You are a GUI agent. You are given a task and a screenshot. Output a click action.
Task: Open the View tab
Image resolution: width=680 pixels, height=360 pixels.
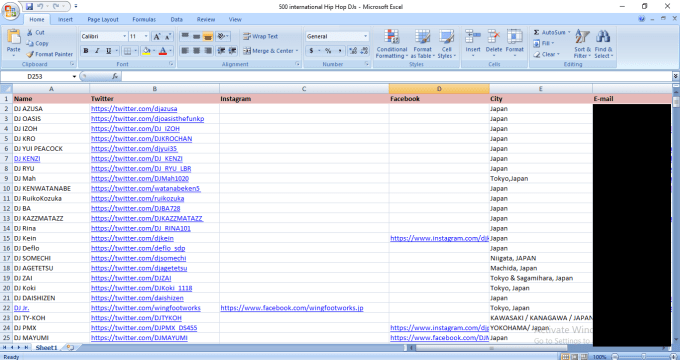[235, 20]
